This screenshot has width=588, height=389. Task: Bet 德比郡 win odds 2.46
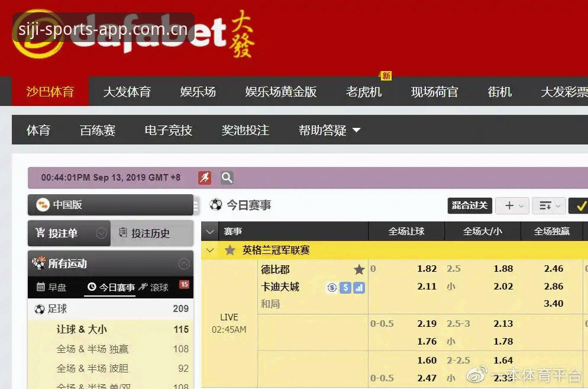click(x=554, y=269)
